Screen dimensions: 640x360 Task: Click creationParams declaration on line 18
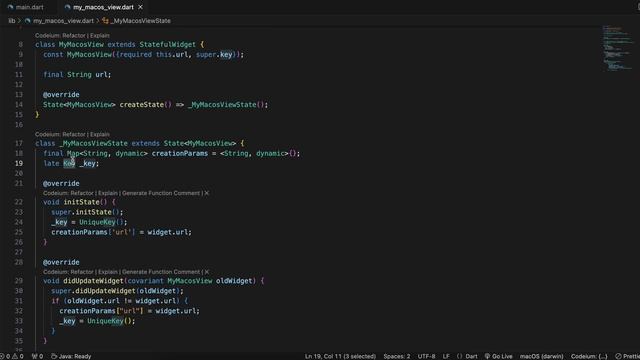[x=180, y=153]
